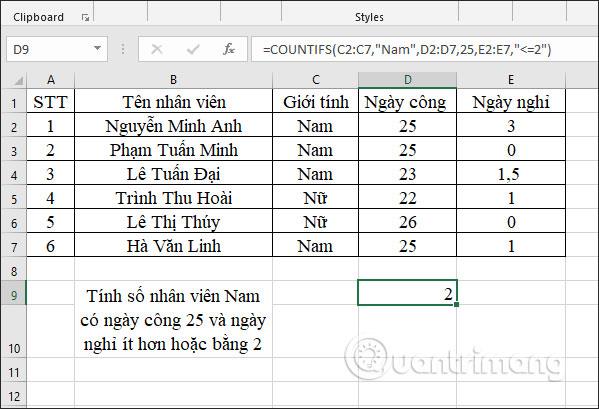The height and width of the screenshot is (409, 599).
Task: Click 'Ngày công' value 26 of Lê Thị Thúy
Action: coord(408,222)
